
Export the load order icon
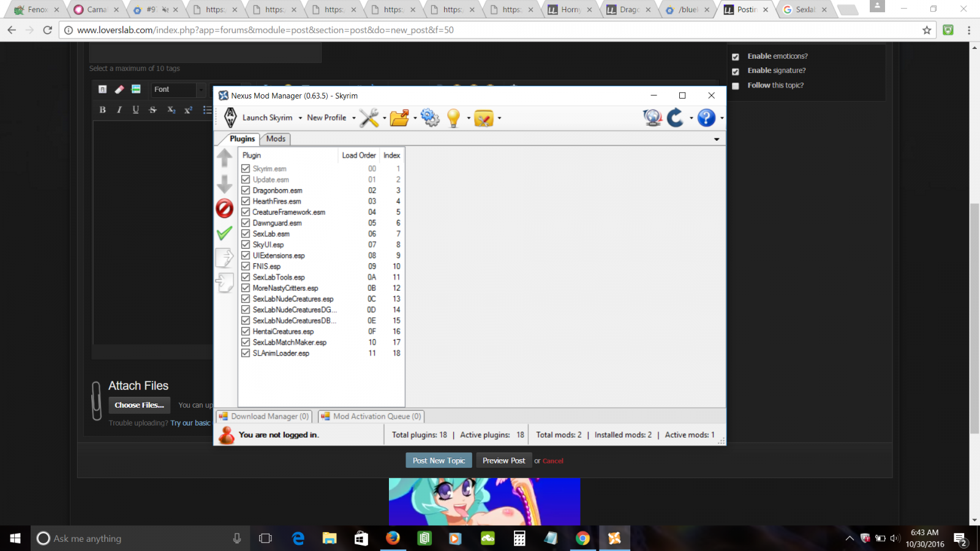click(x=225, y=258)
